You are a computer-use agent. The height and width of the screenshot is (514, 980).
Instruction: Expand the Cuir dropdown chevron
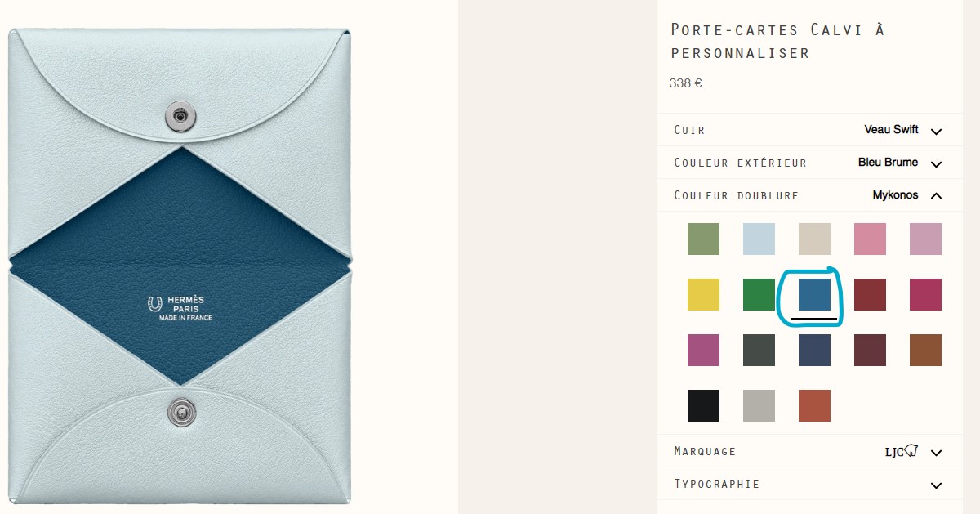coord(936,131)
